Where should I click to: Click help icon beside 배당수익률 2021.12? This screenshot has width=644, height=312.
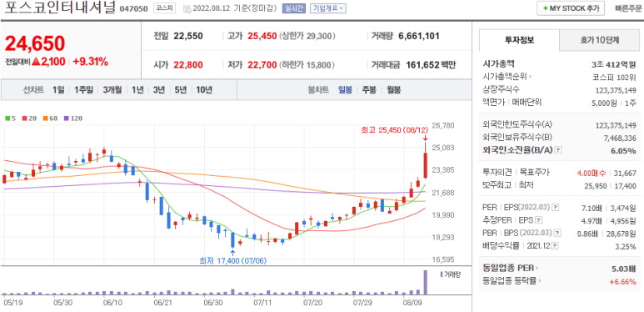[556, 246]
